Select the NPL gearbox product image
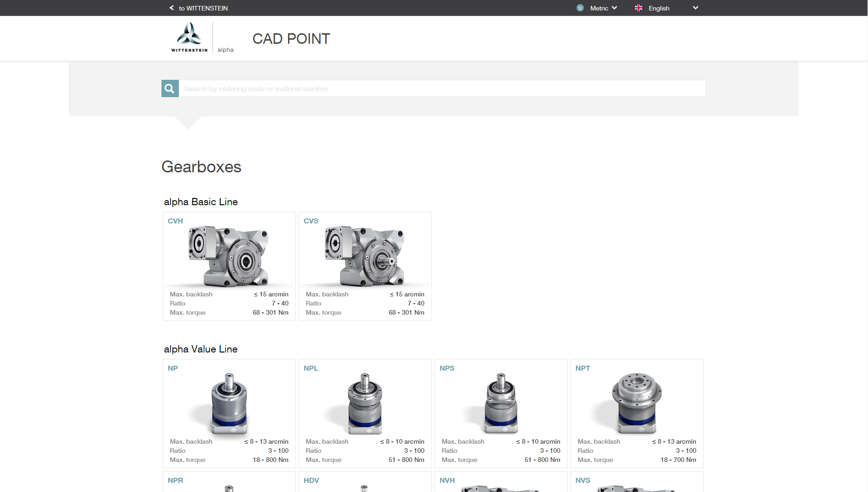868x492 pixels. coord(365,404)
